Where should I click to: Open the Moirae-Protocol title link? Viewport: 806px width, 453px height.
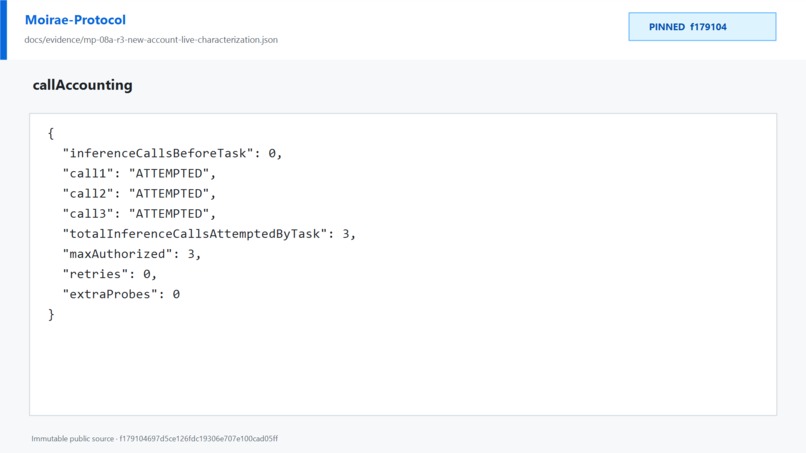[75, 20]
